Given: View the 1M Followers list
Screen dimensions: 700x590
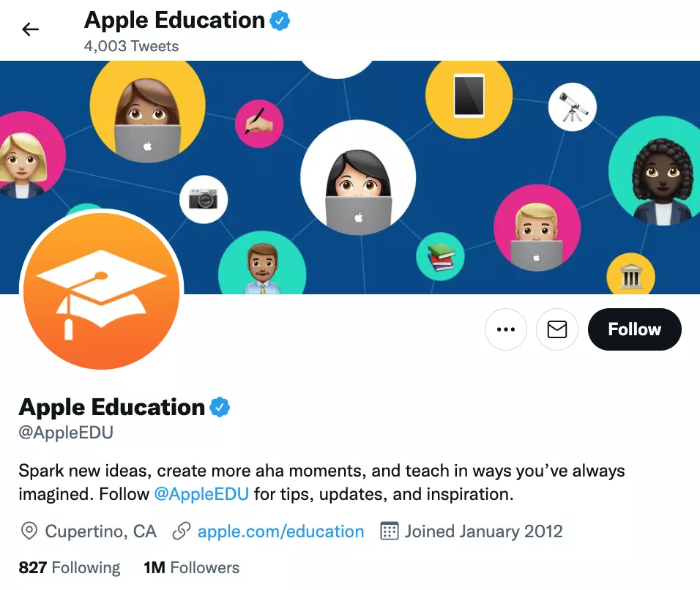Looking at the screenshot, I should [x=192, y=568].
